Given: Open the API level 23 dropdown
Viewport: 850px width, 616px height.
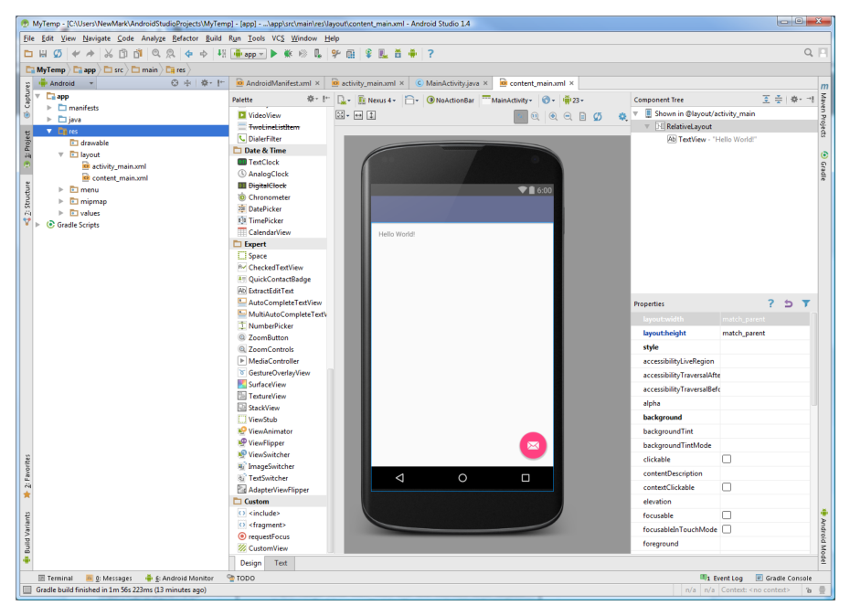Looking at the screenshot, I should (x=574, y=101).
